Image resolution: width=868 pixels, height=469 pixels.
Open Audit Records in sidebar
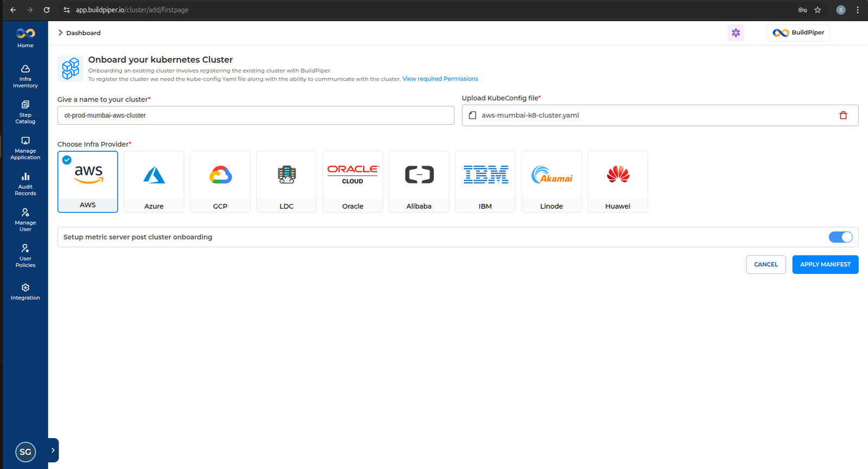pos(25,184)
